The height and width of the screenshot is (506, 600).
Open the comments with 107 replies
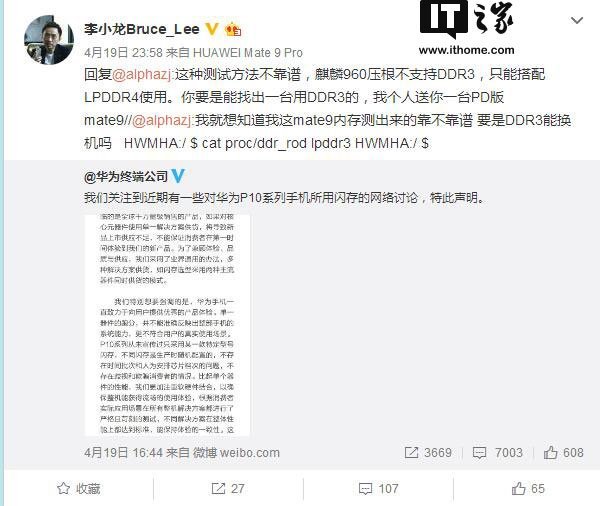pyautogui.click(x=378, y=489)
